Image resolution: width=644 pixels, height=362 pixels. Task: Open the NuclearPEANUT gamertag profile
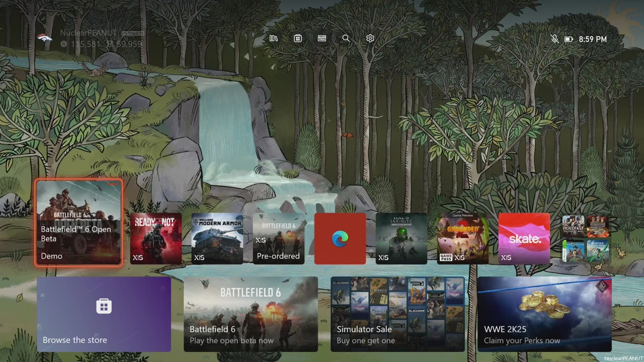(x=88, y=33)
